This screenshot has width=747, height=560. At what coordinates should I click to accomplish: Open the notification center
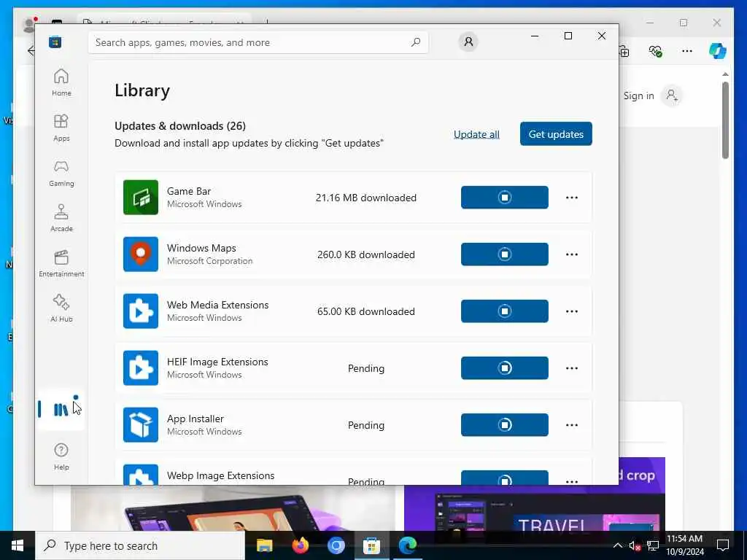[723, 545]
